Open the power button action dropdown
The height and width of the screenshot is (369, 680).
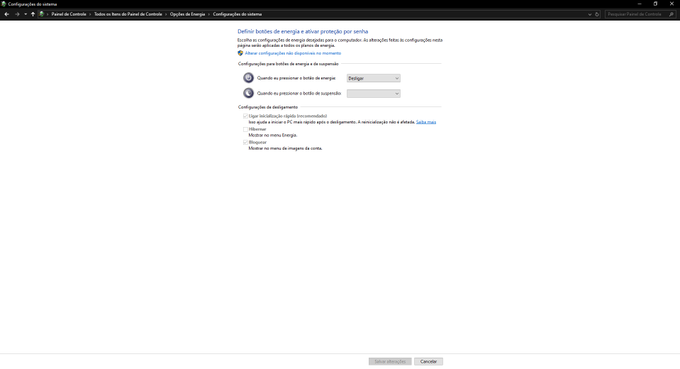click(373, 78)
